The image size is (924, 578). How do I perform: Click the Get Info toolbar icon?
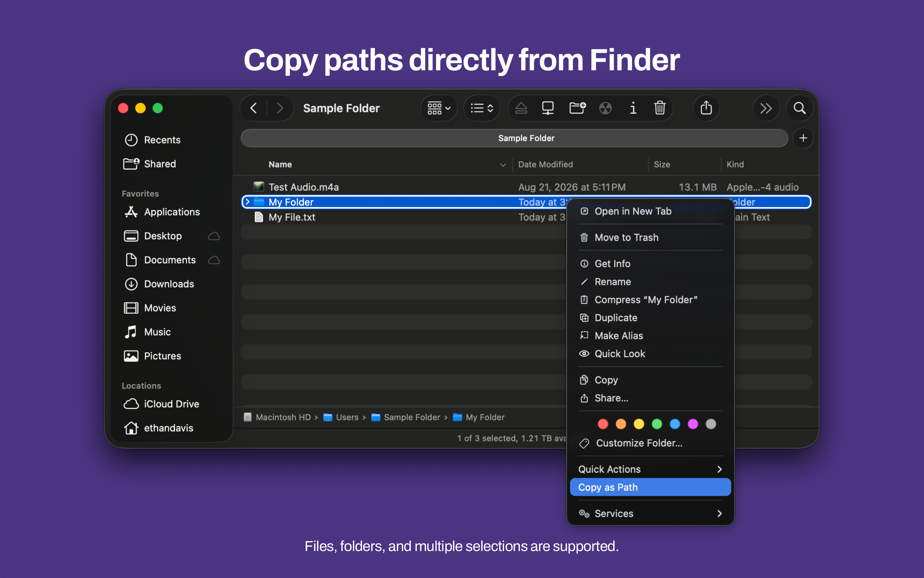point(633,108)
